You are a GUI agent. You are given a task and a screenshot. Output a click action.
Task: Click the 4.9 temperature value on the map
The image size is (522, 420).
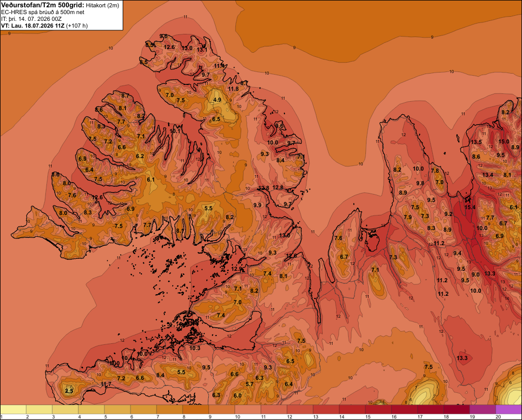217,100
